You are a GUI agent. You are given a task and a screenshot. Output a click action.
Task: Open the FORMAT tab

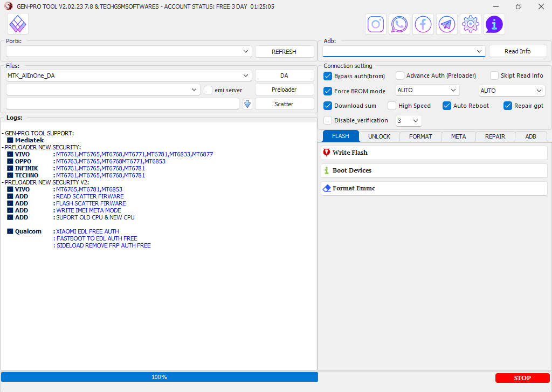tap(420, 136)
